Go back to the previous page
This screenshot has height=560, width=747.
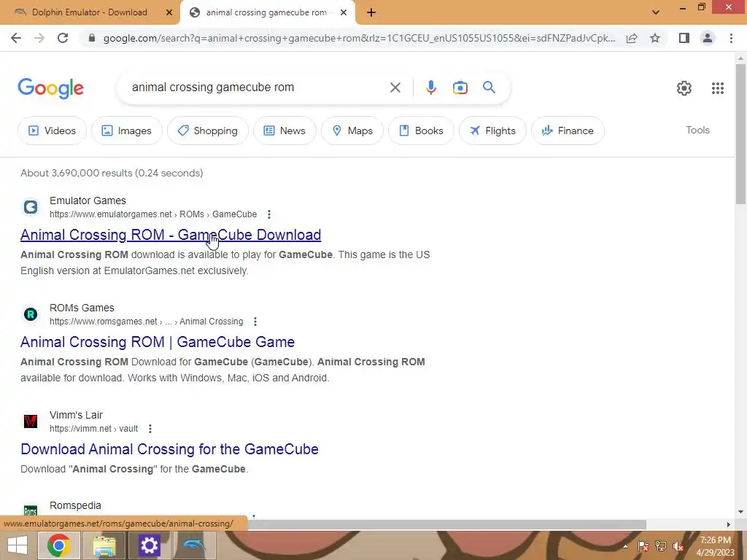point(16,38)
